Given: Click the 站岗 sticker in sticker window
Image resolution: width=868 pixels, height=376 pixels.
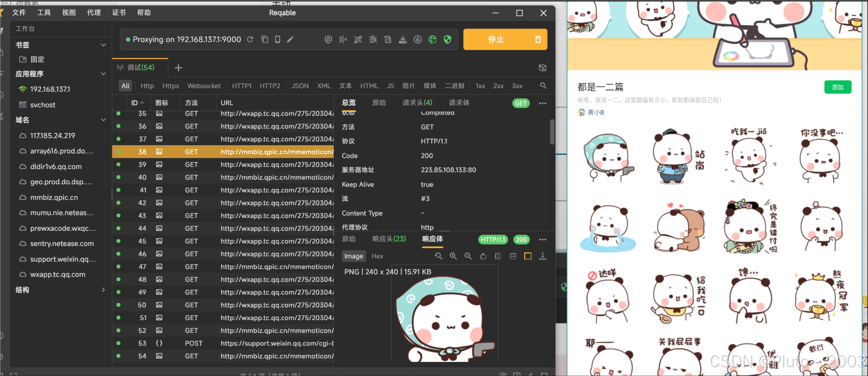Looking at the screenshot, I should pyautogui.click(x=678, y=156).
